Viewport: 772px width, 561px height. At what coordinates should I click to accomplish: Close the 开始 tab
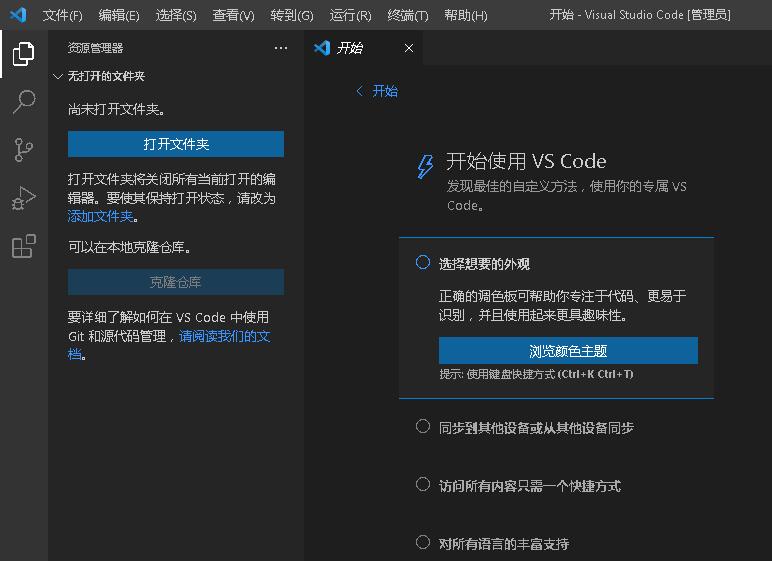pos(409,48)
